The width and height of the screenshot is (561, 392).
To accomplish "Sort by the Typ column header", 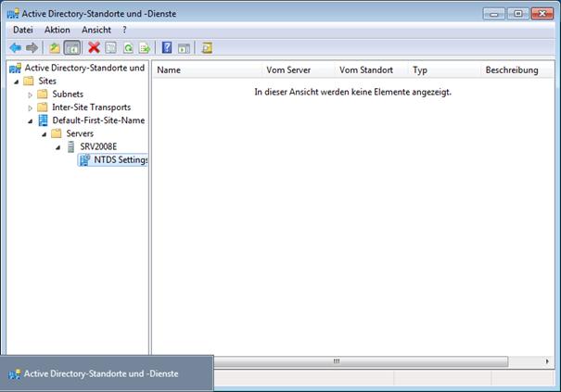I will pos(420,70).
